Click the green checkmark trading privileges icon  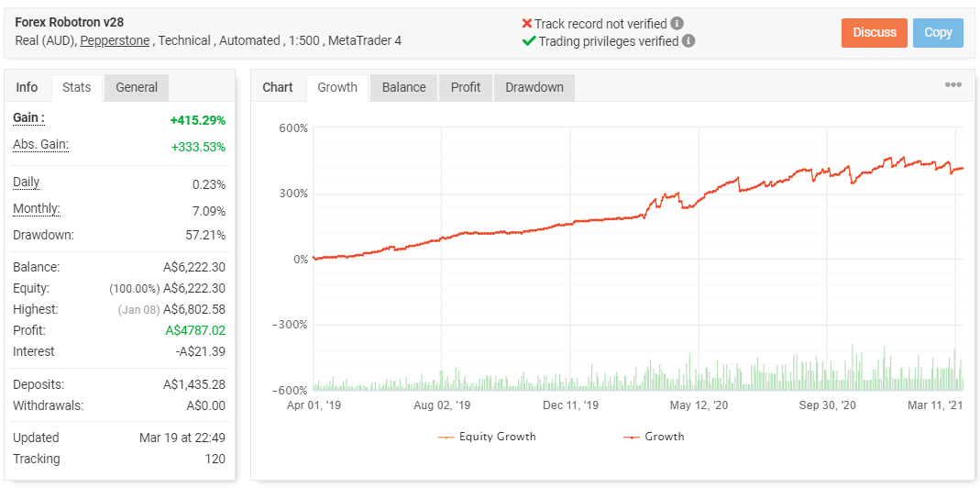click(529, 41)
